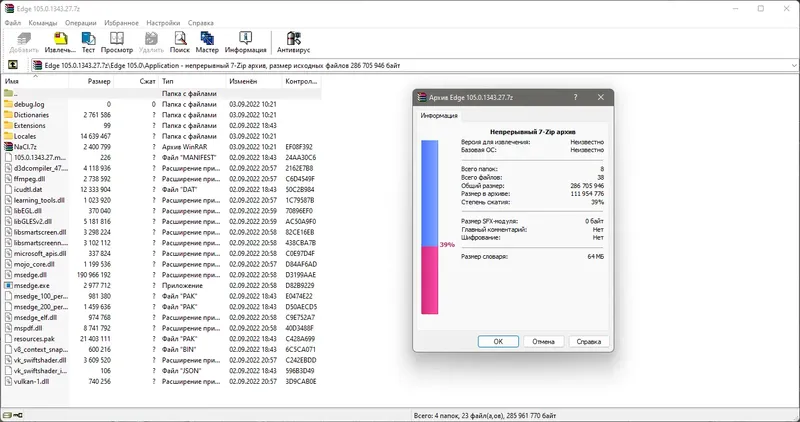Click Справка button in archive info dialog
Image resolution: width=800 pixels, height=422 pixels.
pyautogui.click(x=589, y=341)
